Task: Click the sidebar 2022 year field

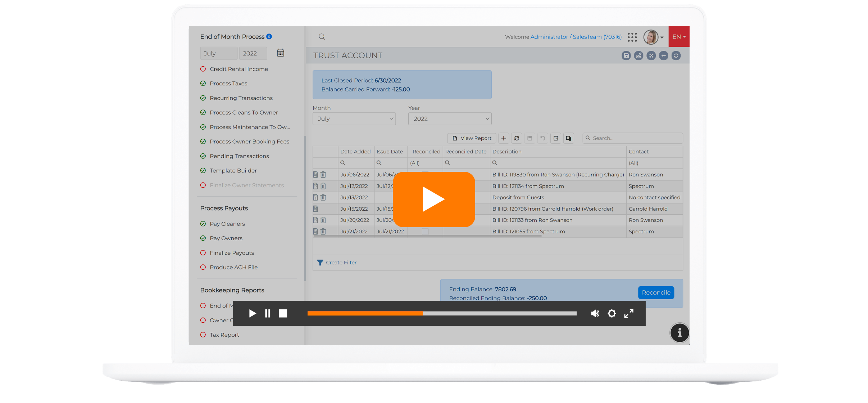Action: [x=253, y=53]
